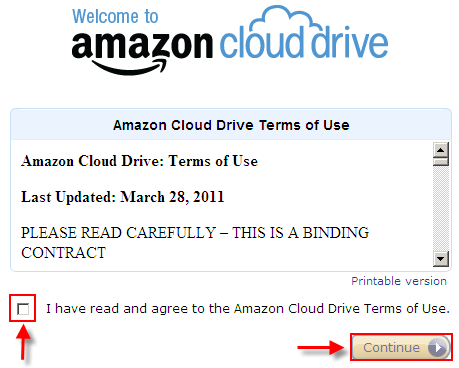
Task: Click the Continue button
Action: click(401, 347)
